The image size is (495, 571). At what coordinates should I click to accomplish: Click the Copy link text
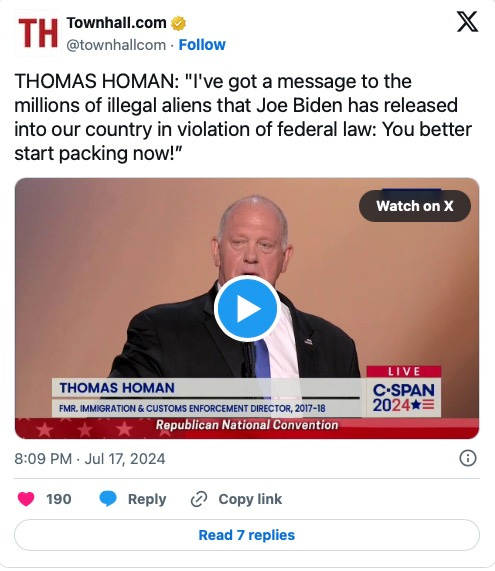(250, 499)
